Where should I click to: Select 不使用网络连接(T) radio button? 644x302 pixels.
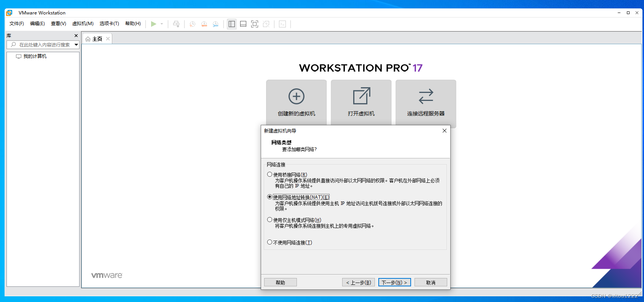pos(270,242)
